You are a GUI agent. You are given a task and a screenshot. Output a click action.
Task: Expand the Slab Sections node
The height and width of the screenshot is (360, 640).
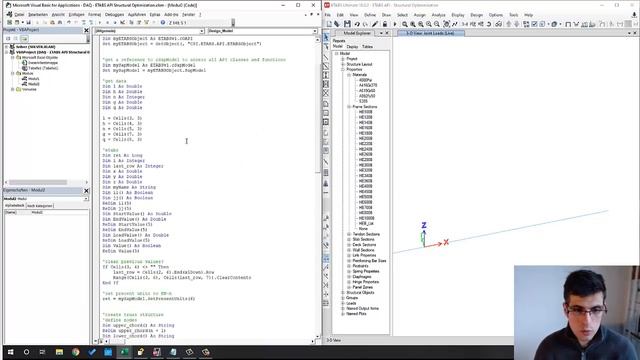(349, 240)
